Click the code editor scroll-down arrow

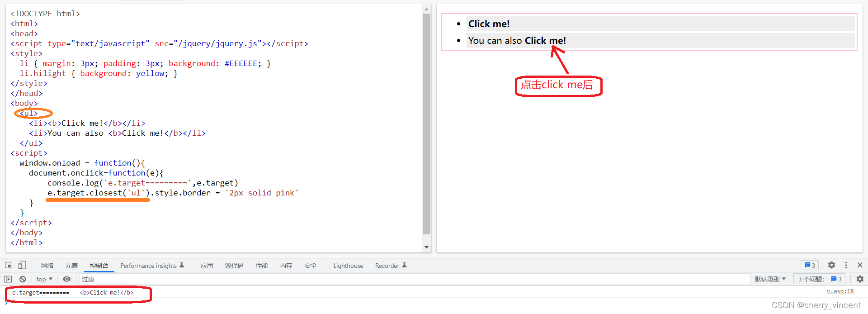click(x=426, y=247)
